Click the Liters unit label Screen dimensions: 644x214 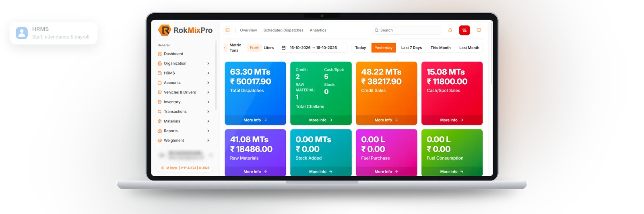point(268,48)
